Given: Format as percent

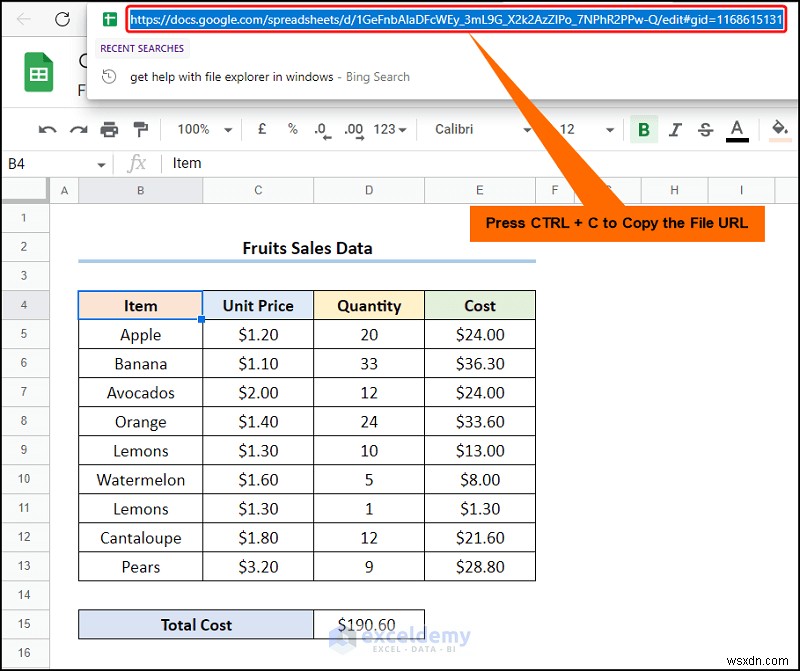Looking at the screenshot, I should click(x=292, y=129).
